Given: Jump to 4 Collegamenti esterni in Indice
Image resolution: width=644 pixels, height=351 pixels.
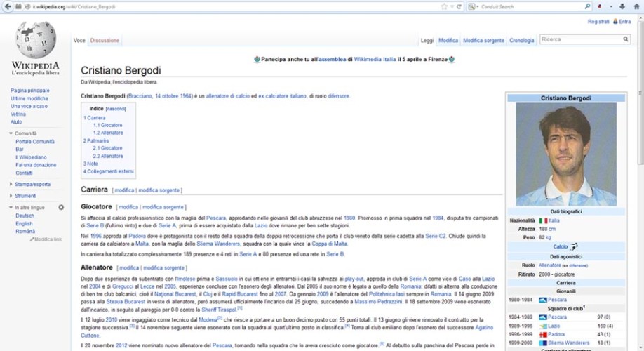Looking at the screenshot, I should pos(109,171).
